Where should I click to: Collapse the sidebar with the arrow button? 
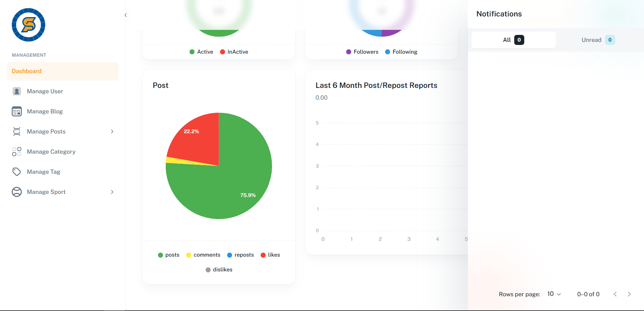tap(125, 15)
